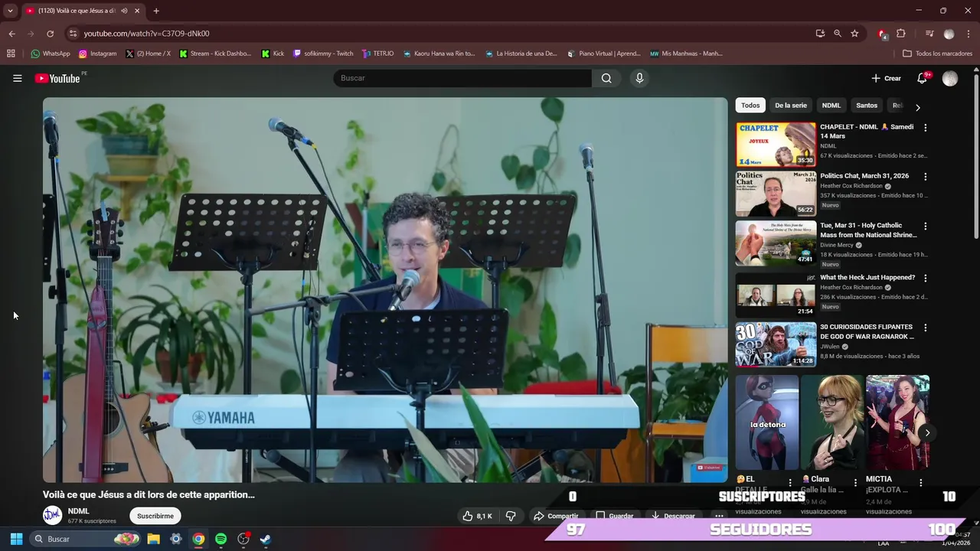Open sofikimmy - Twitch bookmark

tap(323, 54)
